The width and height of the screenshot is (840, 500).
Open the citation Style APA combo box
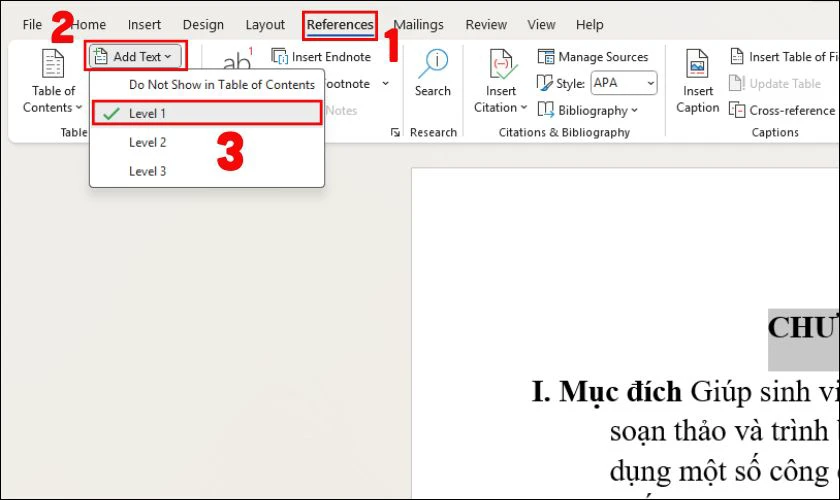tap(624, 83)
